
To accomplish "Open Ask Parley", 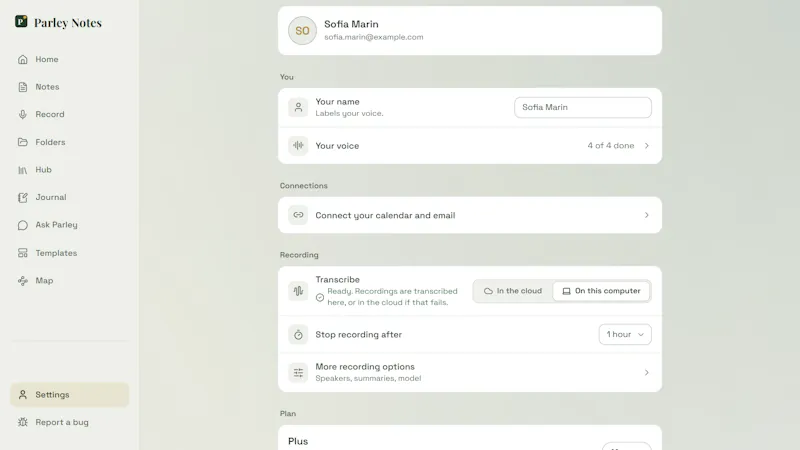I will coord(69,225).
